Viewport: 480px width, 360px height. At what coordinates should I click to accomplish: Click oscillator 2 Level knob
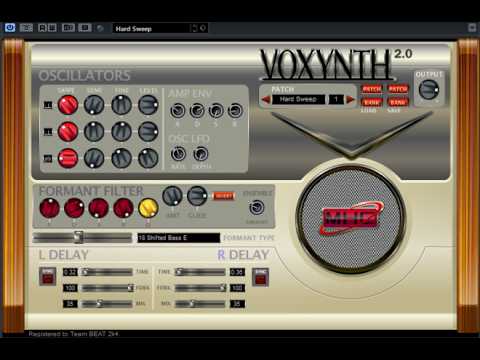pos(148,131)
